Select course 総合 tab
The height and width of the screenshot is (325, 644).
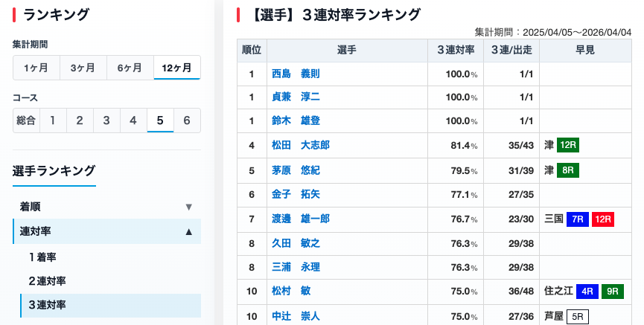pyautogui.click(x=26, y=120)
